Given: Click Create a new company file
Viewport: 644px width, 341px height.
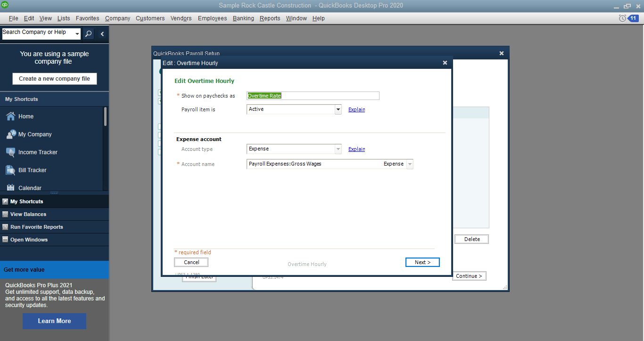Looking at the screenshot, I should pos(54,79).
